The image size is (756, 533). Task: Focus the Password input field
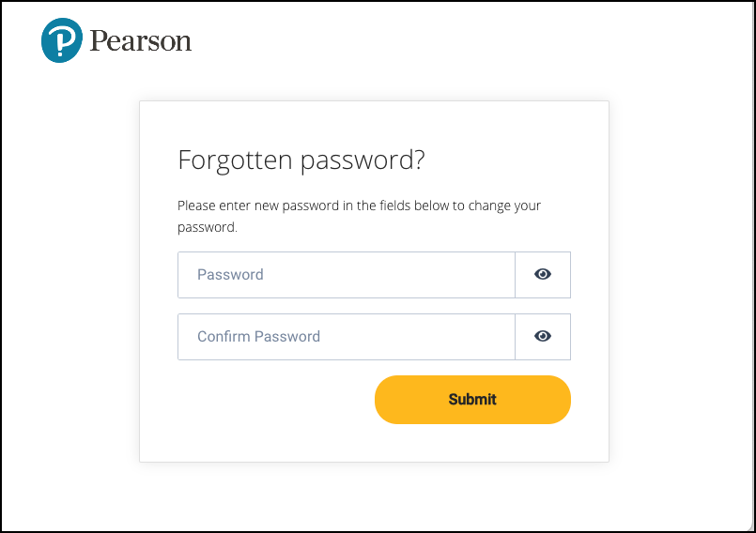tap(346, 275)
